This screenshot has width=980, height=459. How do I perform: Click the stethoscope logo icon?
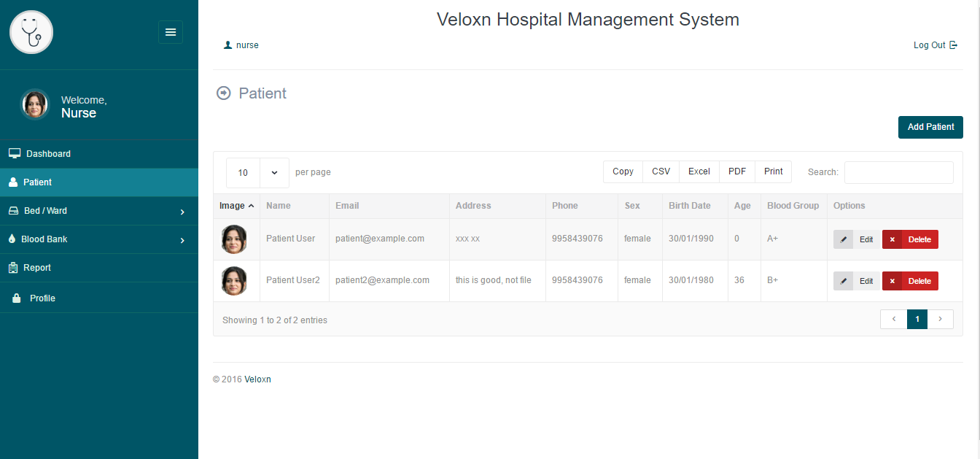coord(31,32)
